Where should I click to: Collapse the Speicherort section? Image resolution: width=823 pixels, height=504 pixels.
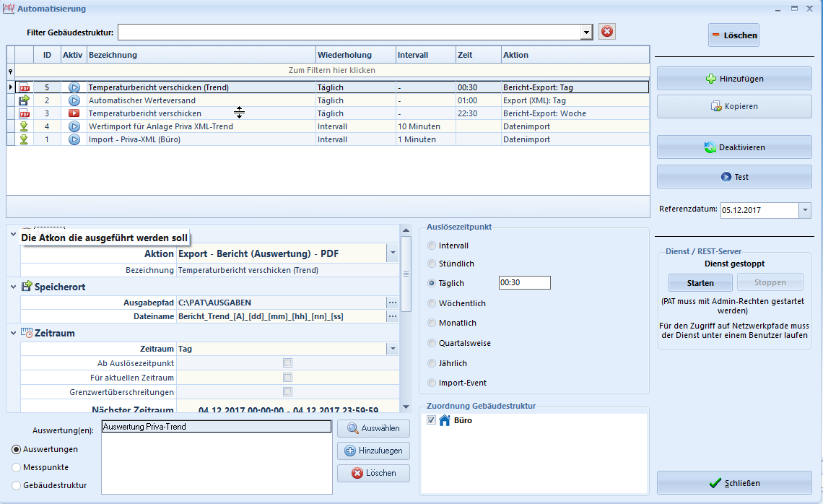pos(13,287)
